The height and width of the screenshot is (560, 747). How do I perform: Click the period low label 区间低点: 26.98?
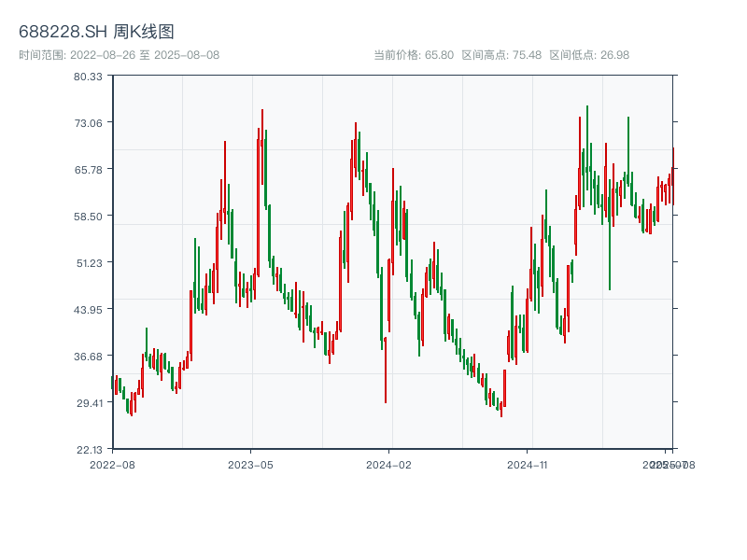coord(589,55)
